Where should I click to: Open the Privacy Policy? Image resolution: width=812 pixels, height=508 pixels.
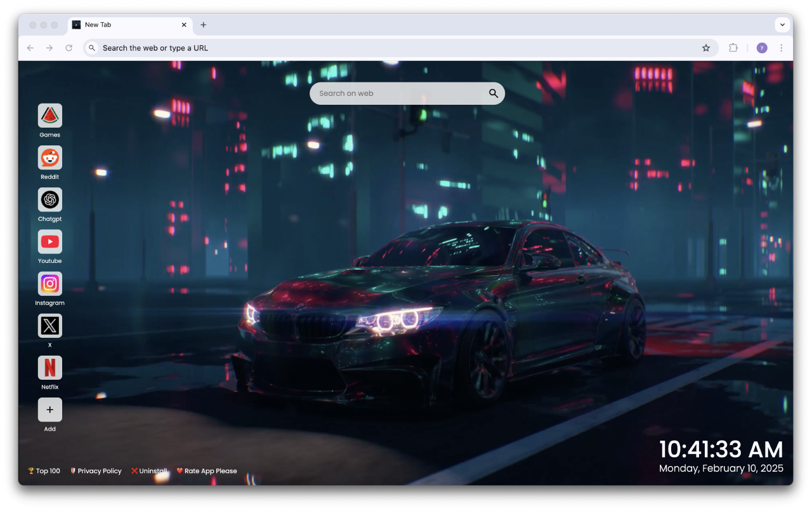(x=96, y=471)
